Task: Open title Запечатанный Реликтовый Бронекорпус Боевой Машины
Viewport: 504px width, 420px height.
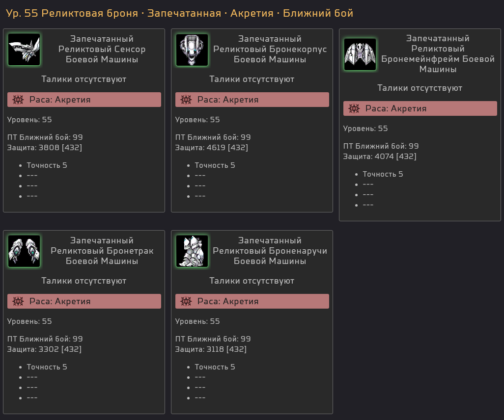Action: click(270, 49)
